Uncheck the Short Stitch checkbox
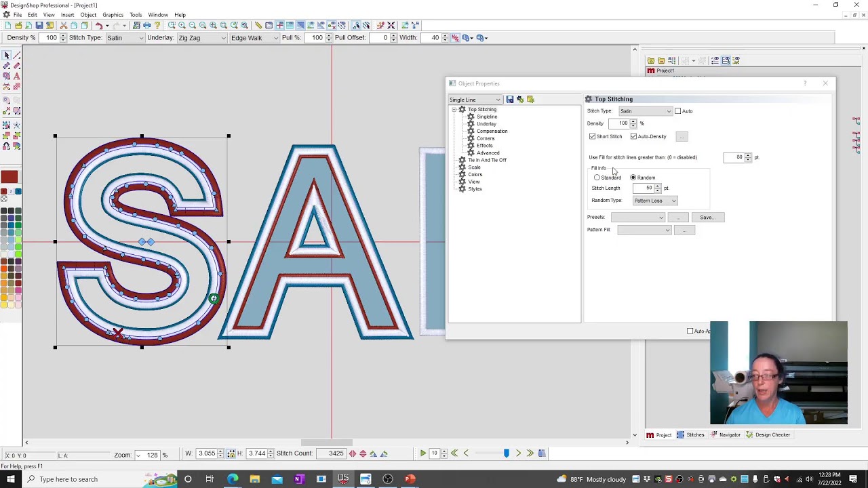The image size is (868, 488). click(x=593, y=137)
